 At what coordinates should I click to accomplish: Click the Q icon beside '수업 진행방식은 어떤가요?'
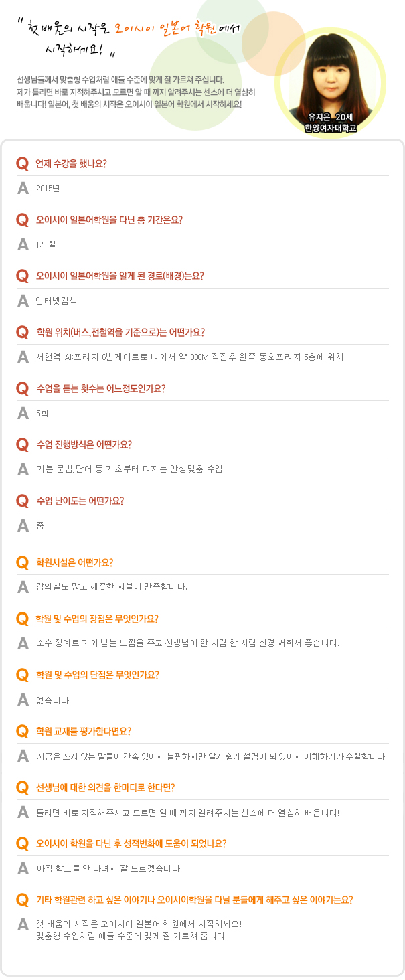click(23, 444)
